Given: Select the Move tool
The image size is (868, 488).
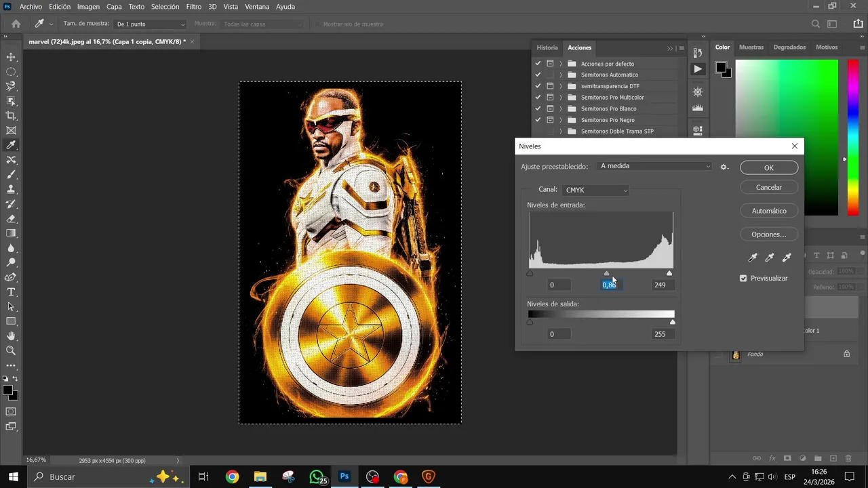Looking at the screenshot, I should click(x=11, y=57).
